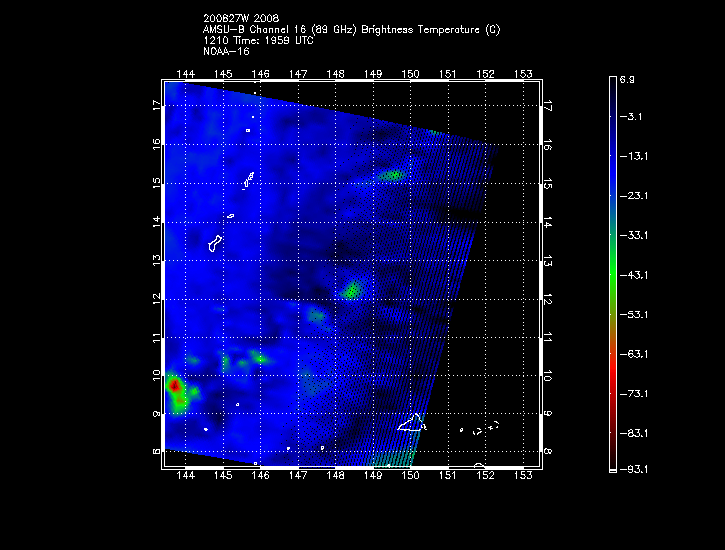Viewport: 725px width, 550px height.
Task: Click the AMSU-B Channel 16 title text
Action: click(351, 30)
